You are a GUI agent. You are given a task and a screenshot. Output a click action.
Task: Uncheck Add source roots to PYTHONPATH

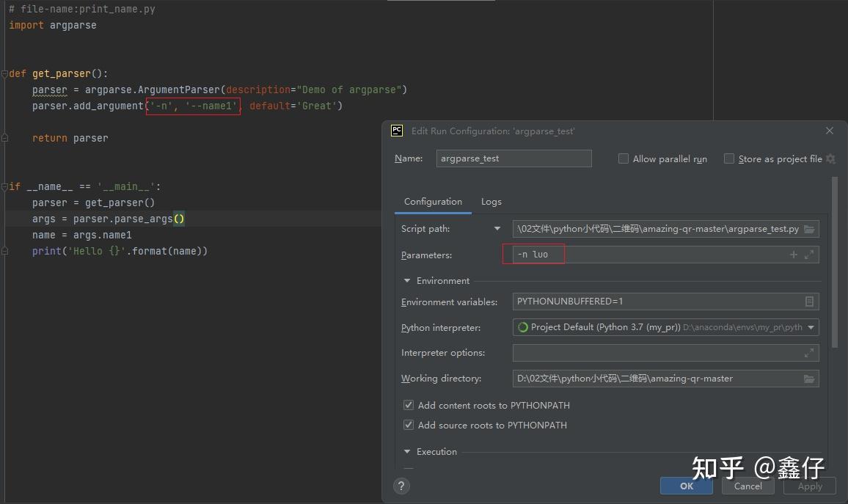point(409,425)
